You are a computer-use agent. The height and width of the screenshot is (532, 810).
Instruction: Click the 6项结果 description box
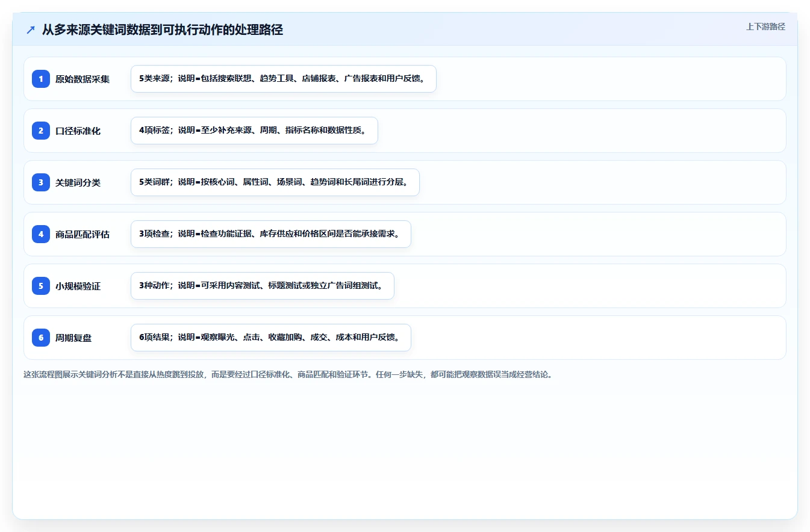tap(270, 338)
